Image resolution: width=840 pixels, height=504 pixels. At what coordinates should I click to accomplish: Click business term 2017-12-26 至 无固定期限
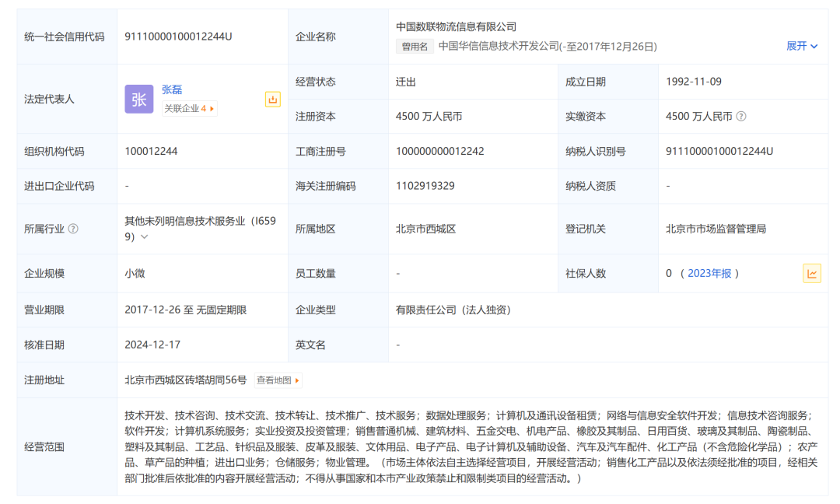[185, 310]
